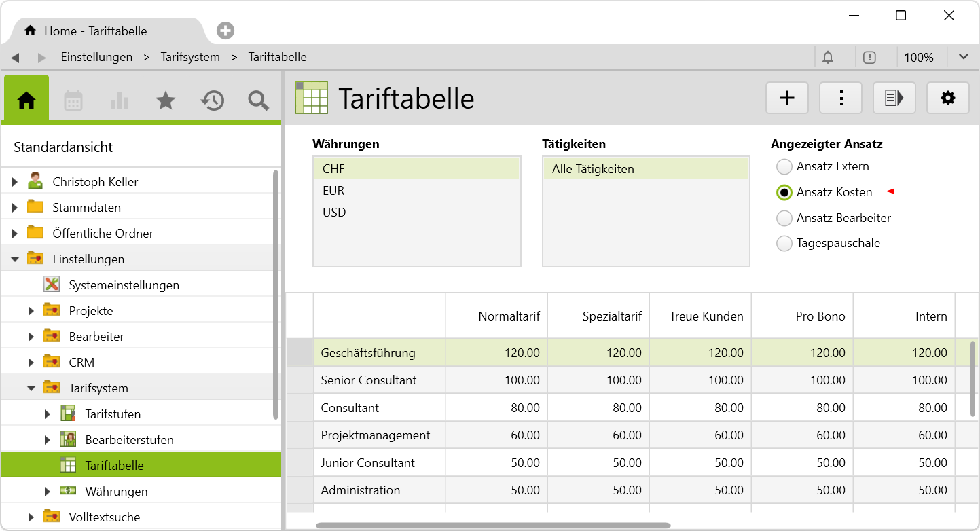This screenshot has height=531, width=980.
Task: Open Systemeinstellungen in the tree
Action: click(x=124, y=285)
